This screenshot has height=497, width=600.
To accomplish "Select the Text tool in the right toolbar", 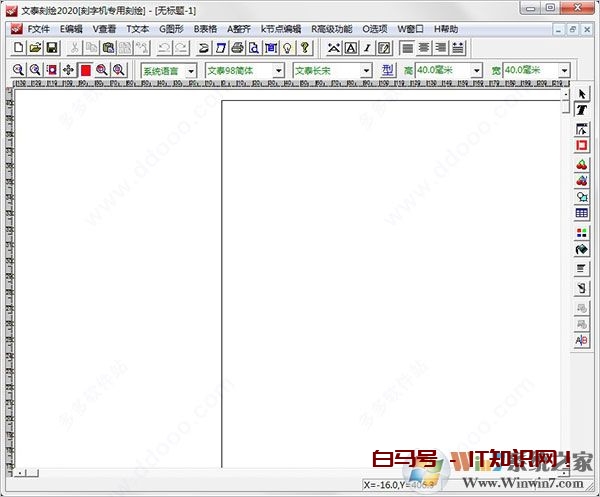I will [582, 108].
